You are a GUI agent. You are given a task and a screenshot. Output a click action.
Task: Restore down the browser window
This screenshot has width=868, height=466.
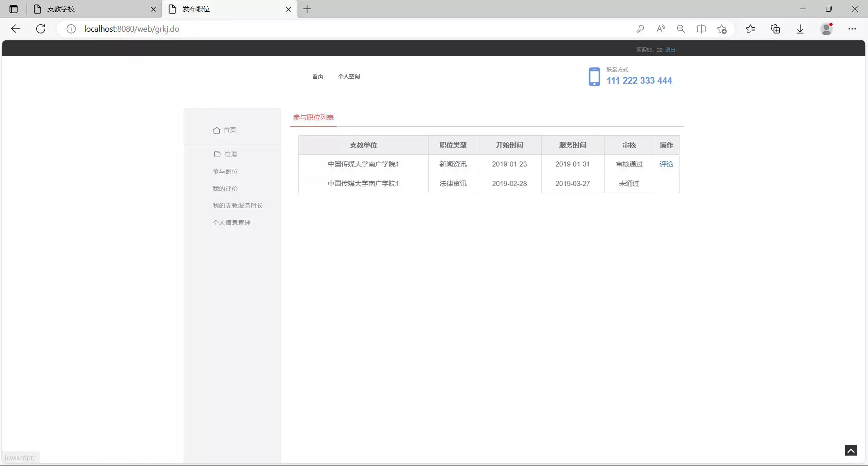tap(829, 9)
